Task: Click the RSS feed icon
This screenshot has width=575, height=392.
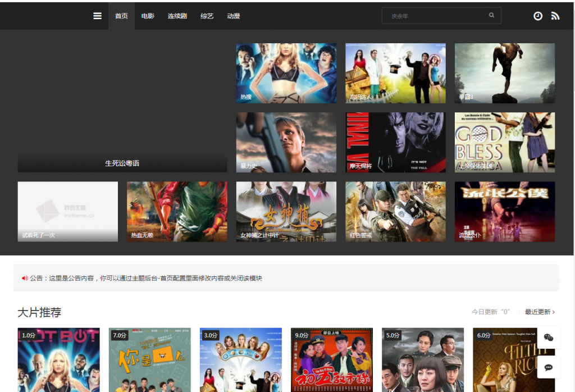Action: pos(555,16)
